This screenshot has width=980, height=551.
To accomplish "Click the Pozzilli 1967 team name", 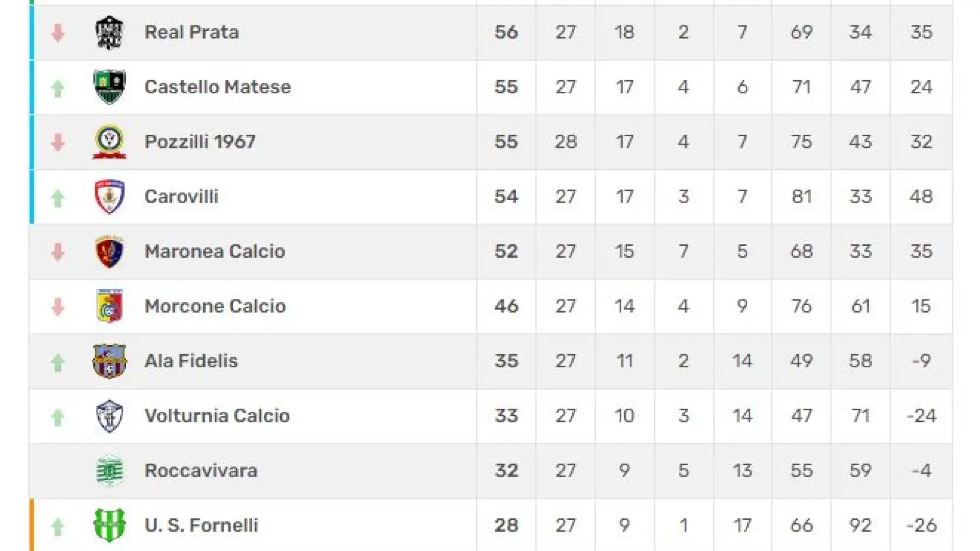I will pos(200,142).
